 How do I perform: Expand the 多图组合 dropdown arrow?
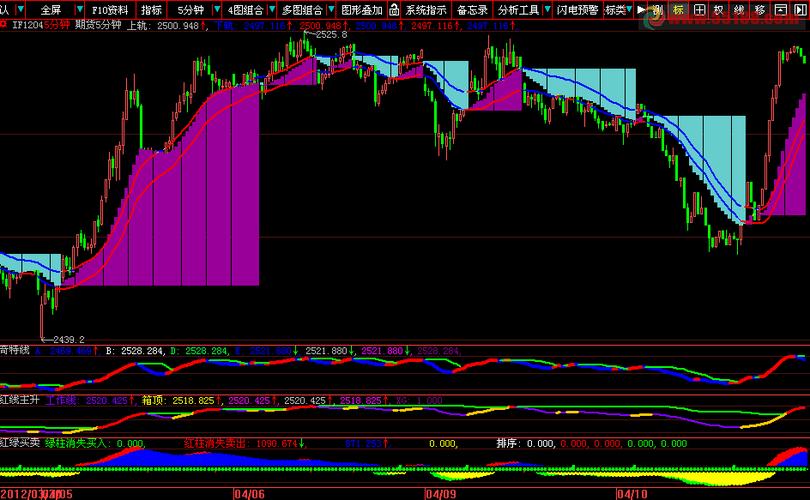(331, 9)
